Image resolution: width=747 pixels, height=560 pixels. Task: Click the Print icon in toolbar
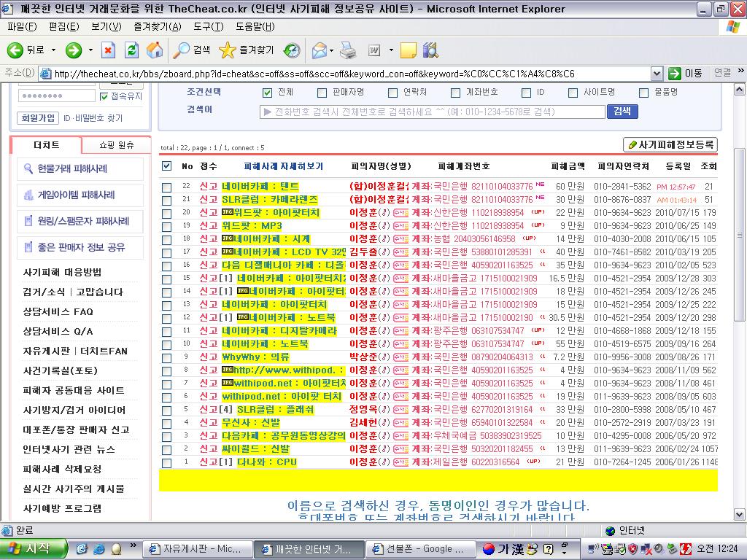click(x=348, y=50)
